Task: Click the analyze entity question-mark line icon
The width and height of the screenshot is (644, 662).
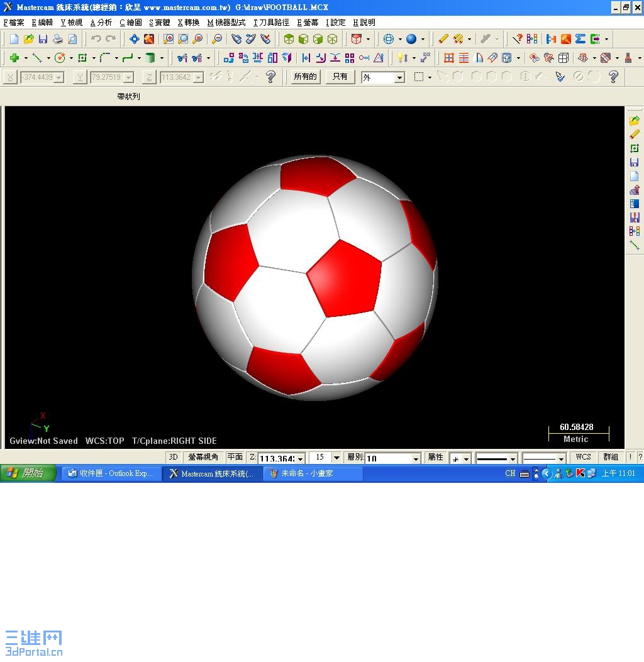Action: pos(518,39)
